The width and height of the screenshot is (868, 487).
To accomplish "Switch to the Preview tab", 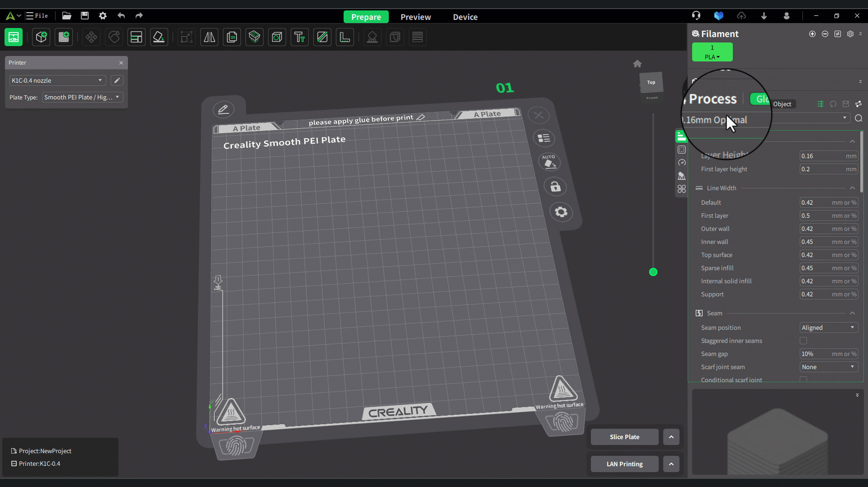I will [x=415, y=17].
